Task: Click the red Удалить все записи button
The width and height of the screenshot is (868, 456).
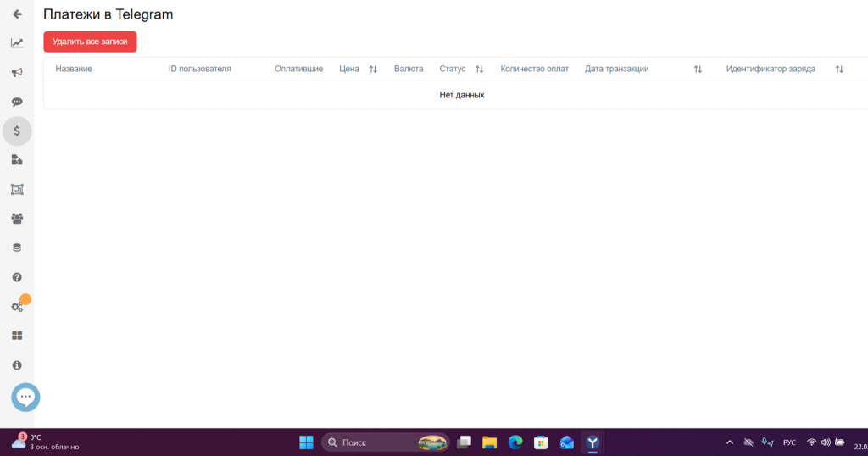Action: tap(90, 42)
